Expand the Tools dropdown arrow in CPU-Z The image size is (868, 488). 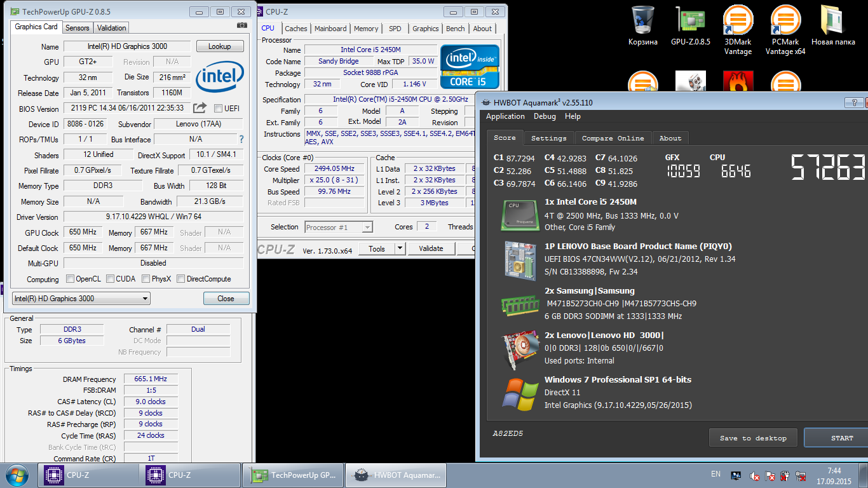coord(400,248)
